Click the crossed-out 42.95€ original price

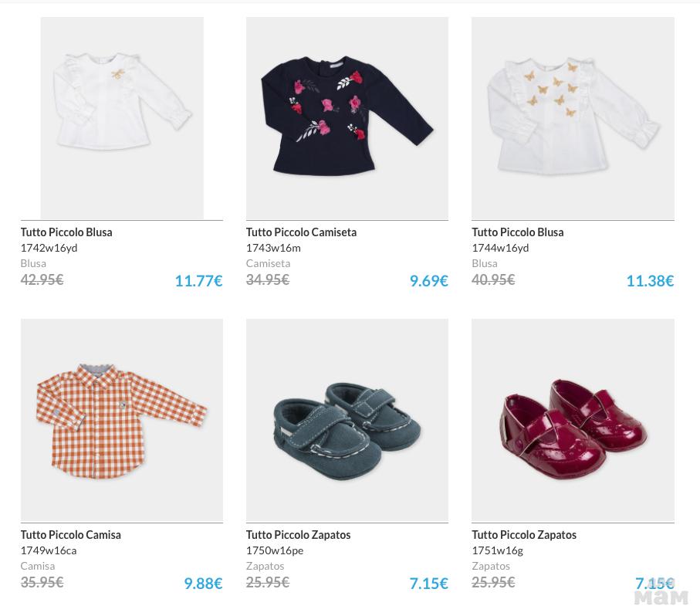42,279
